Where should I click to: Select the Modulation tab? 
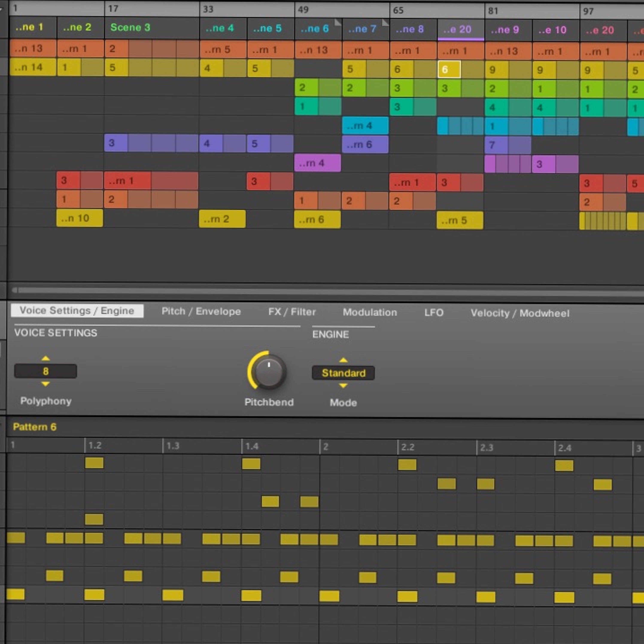(370, 312)
